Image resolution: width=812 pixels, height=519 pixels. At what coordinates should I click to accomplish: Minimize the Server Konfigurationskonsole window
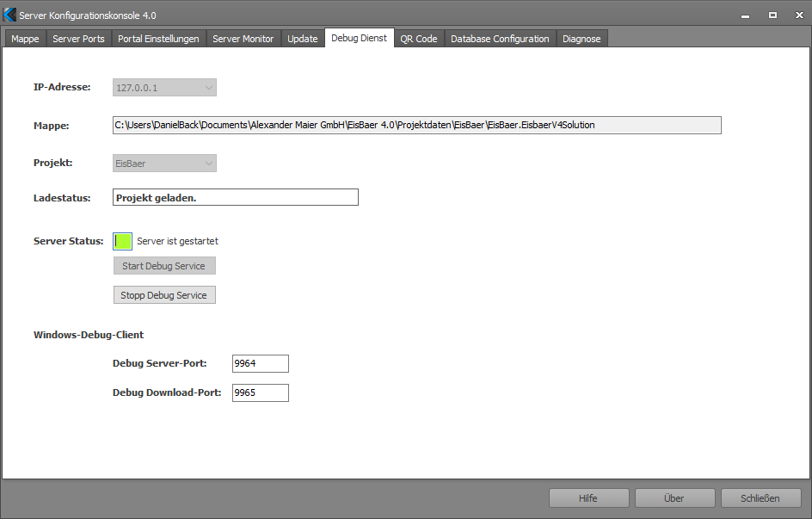click(745, 15)
